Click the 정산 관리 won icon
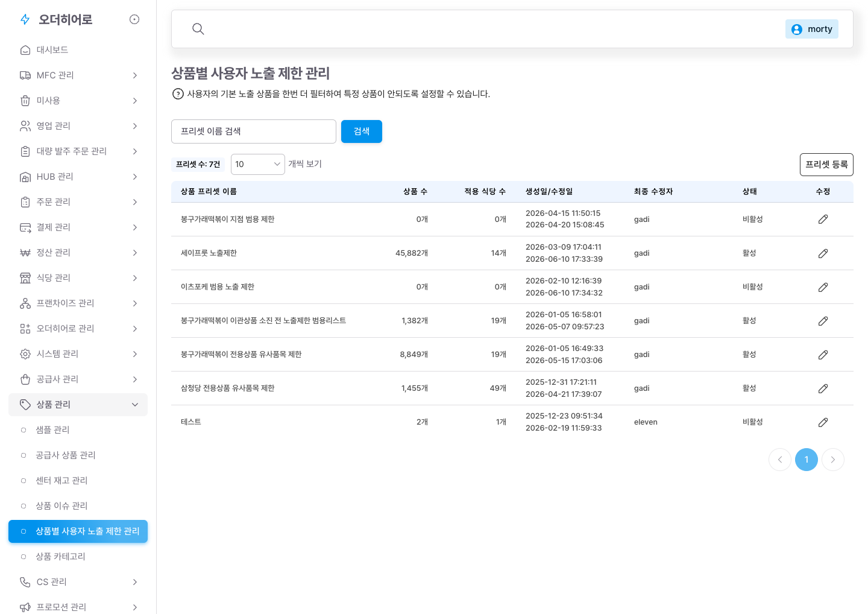 (x=25, y=253)
